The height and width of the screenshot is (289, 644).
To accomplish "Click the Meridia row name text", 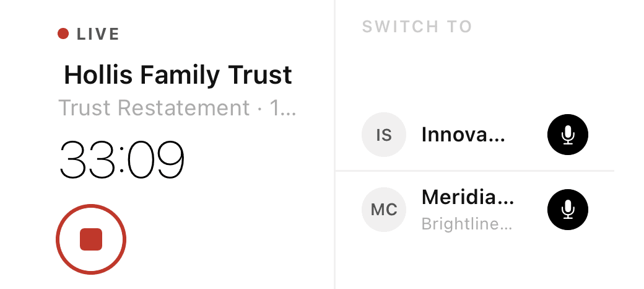I will [468, 198].
